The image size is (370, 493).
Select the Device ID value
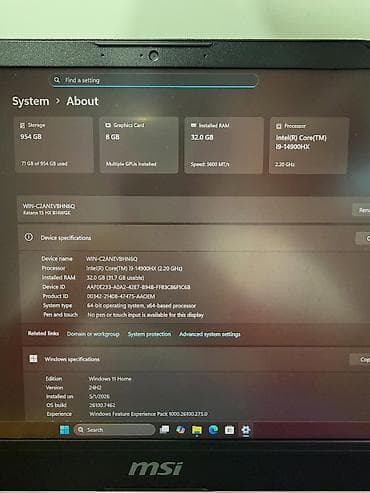tap(138, 287)
